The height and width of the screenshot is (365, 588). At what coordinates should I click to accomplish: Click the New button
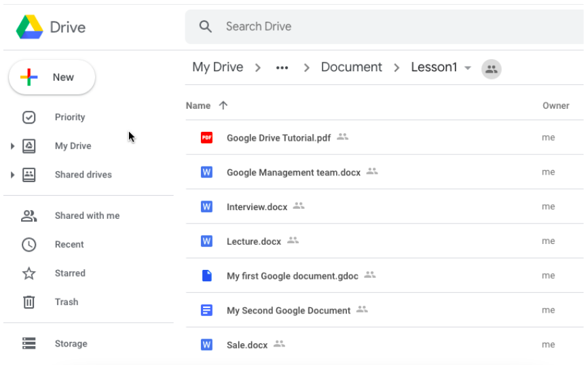point(52,77)
